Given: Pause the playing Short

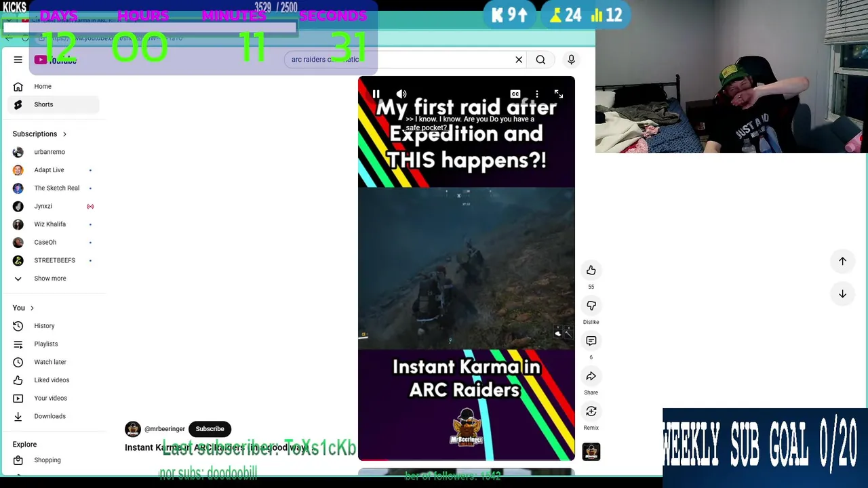Looking at the screenshot, I should click(x=376, y=94).
